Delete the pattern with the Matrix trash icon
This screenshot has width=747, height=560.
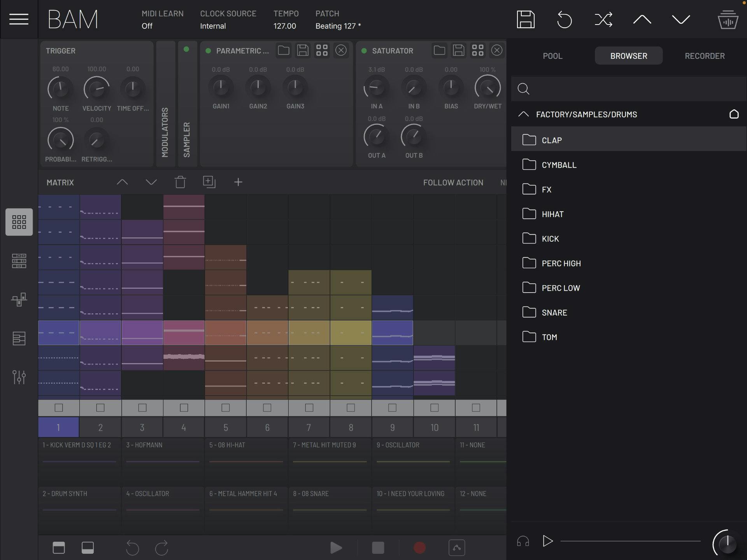pyautogui.click(x=180, y=182)
